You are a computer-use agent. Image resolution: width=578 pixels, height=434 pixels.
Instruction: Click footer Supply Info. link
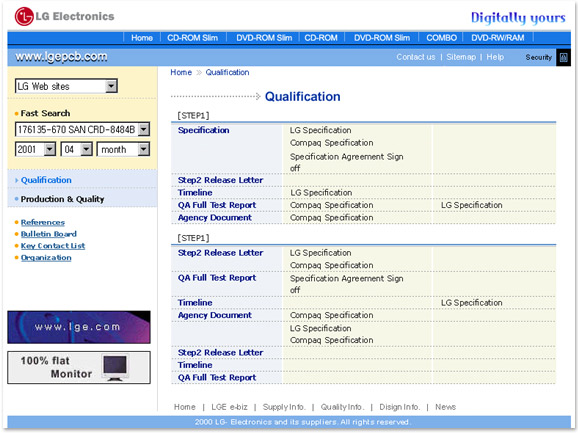tap(284, 407)
